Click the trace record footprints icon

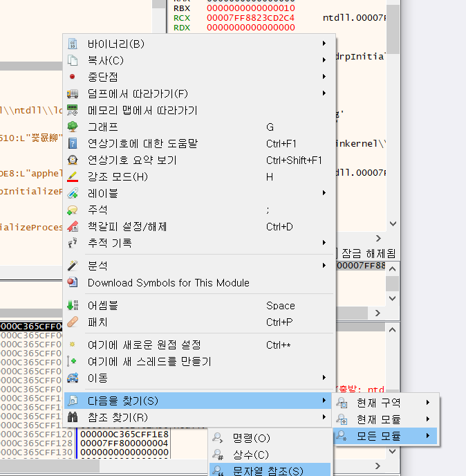point(73,243)
